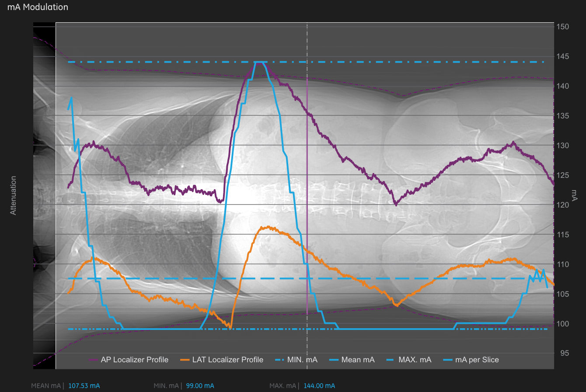Toggle the mA per Slice legend item

[x=477, y=360]
